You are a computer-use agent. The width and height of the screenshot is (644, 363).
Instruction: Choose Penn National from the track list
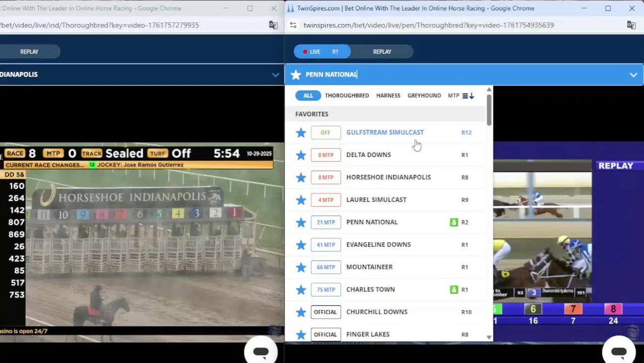click(x=372, y=222)
